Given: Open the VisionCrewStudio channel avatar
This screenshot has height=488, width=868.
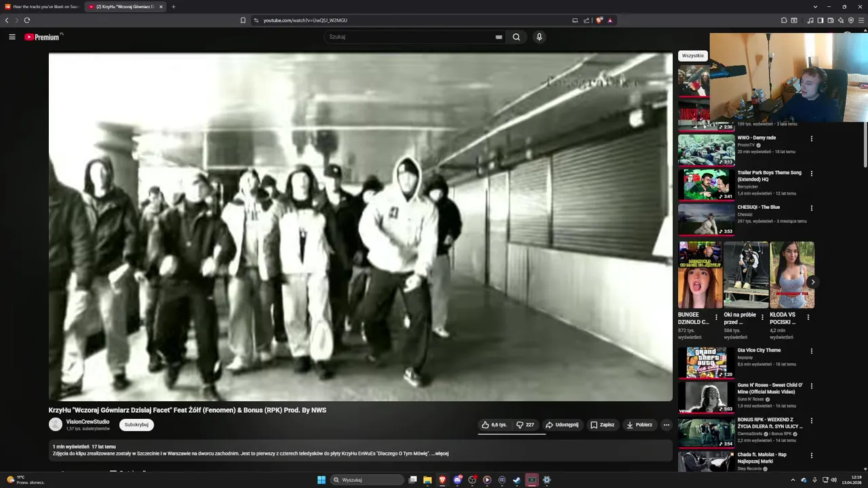Looking at the screenshot, I should 56,424.
